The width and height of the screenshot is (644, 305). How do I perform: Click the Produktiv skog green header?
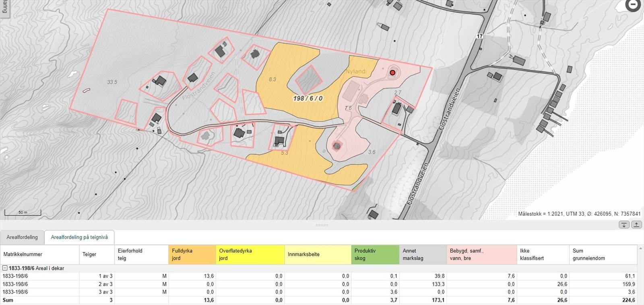[x=375, y=254]
